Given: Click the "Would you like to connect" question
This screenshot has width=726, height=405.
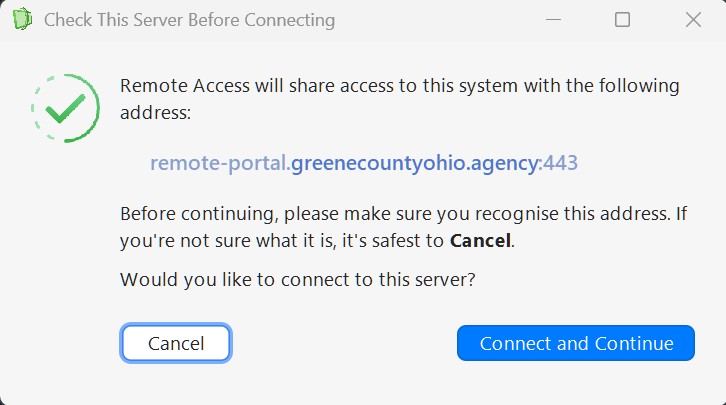Looking at the screenshot, I should [x=297, y=280].
